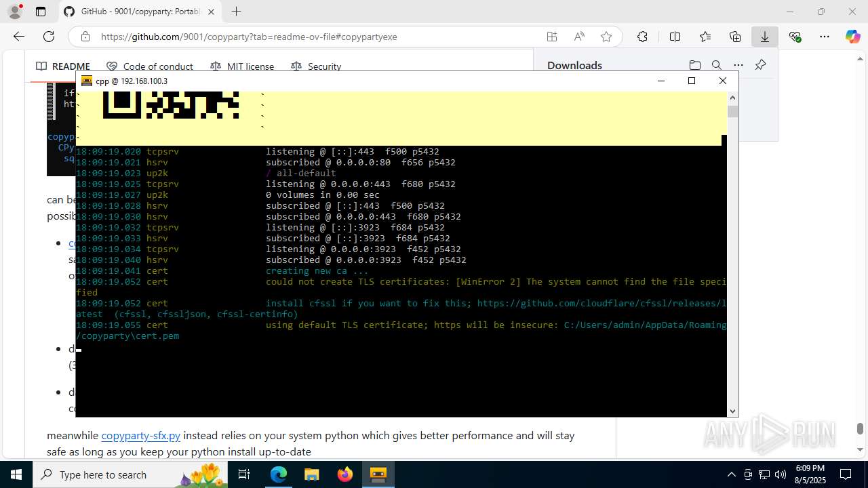Open the Favorites list

tap(705, 37)
